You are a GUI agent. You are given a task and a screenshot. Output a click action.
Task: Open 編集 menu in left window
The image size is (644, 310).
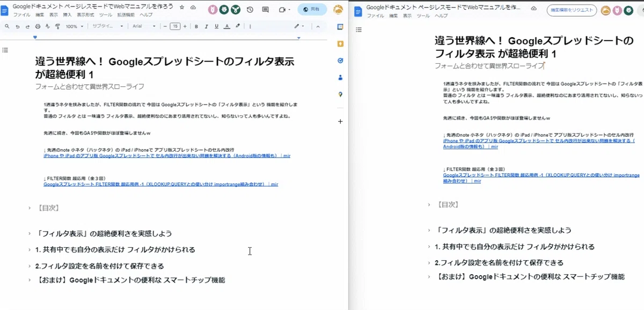tap(40, 15)
